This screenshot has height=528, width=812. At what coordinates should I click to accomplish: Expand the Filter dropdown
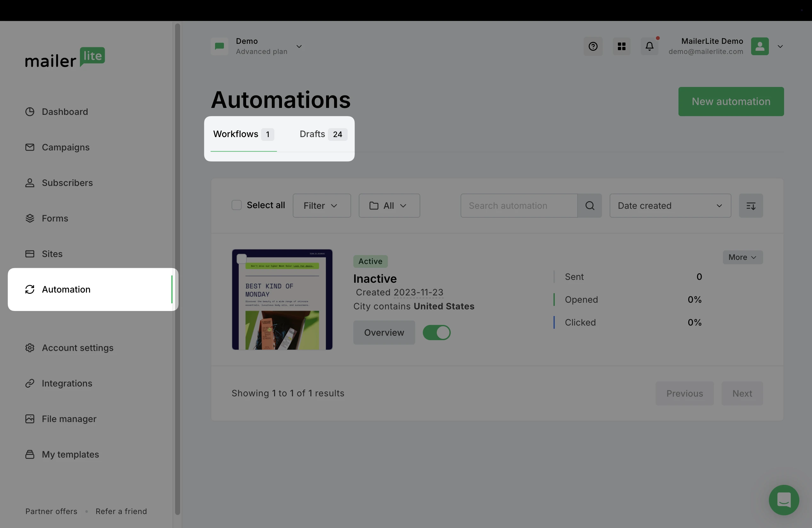tap(321, 206)
